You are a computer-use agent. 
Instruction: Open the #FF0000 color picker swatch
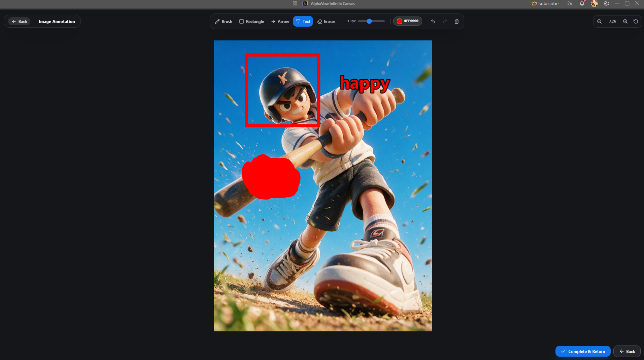pyautogui.click(x=407, y=21)
